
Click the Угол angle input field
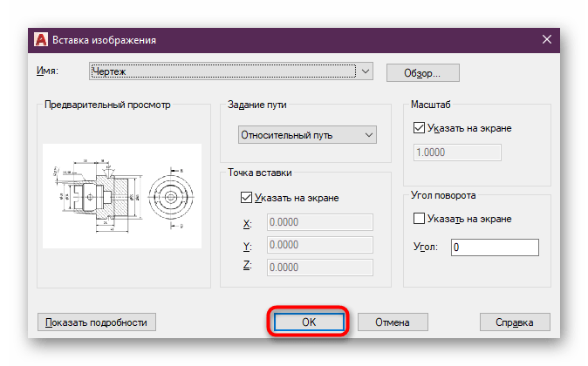click(495, 247)
